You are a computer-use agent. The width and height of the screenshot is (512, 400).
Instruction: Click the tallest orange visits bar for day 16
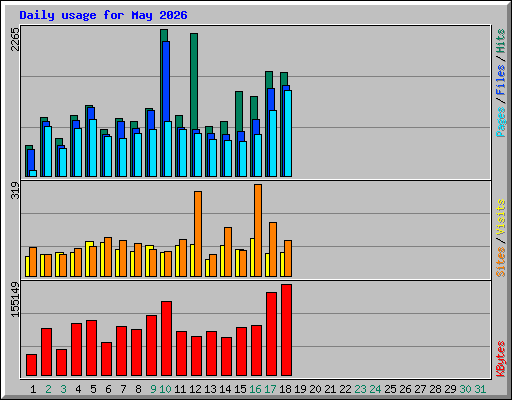[258, 230]
